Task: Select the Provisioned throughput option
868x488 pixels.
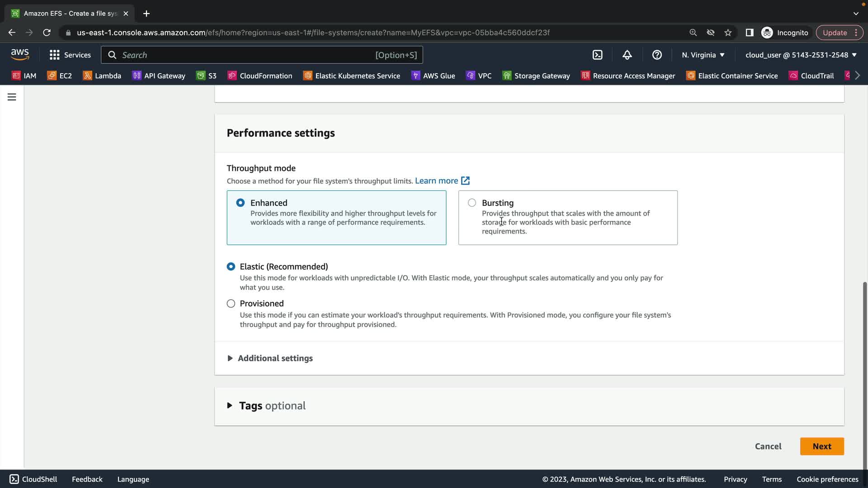Action: pyautogui.click(x=231, y=304)
